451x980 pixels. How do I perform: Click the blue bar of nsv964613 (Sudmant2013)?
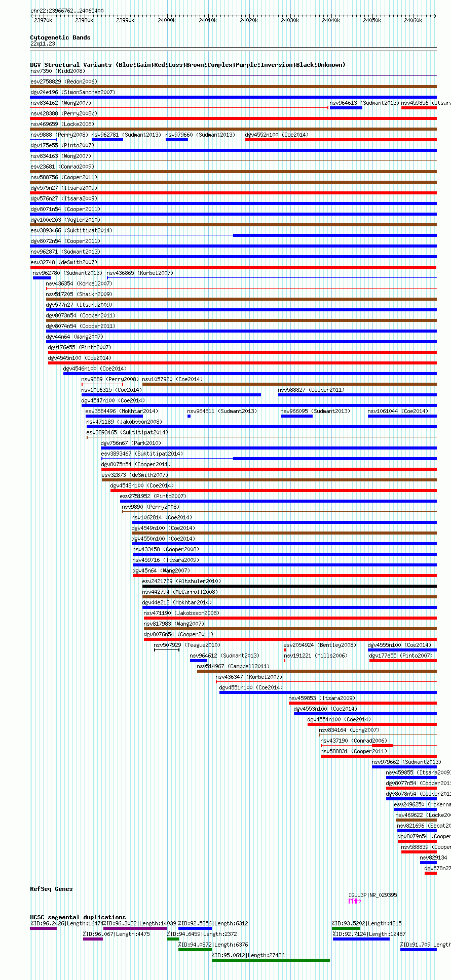point(346,108)
